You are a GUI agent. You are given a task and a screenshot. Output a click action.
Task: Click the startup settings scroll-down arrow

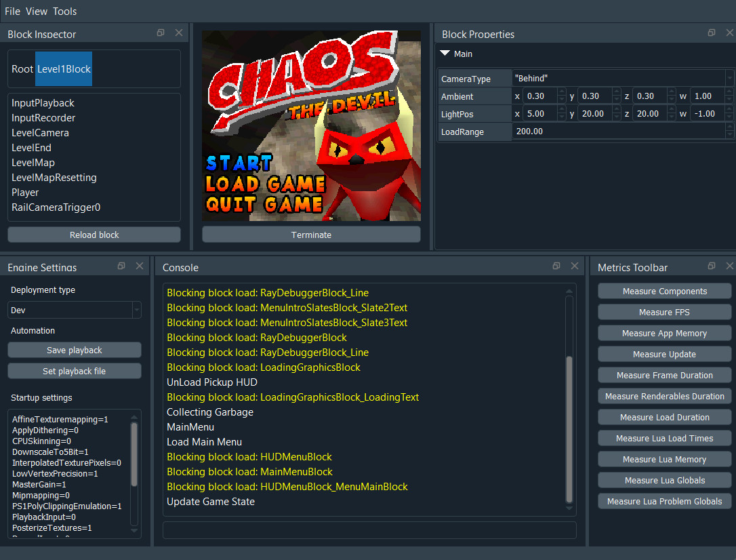click(x=134, y=531)
